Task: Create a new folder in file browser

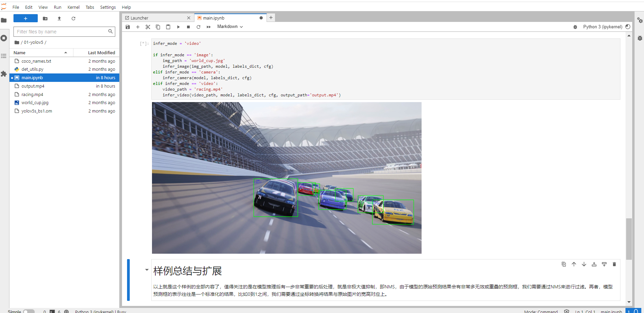Action: pos(45,19)
